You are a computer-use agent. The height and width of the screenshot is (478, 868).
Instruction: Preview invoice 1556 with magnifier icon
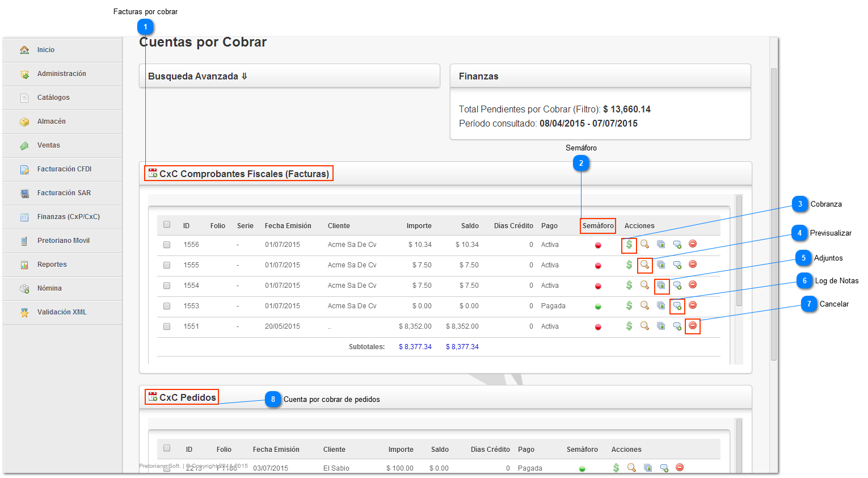pyautogui.click(x=644, y=244)
